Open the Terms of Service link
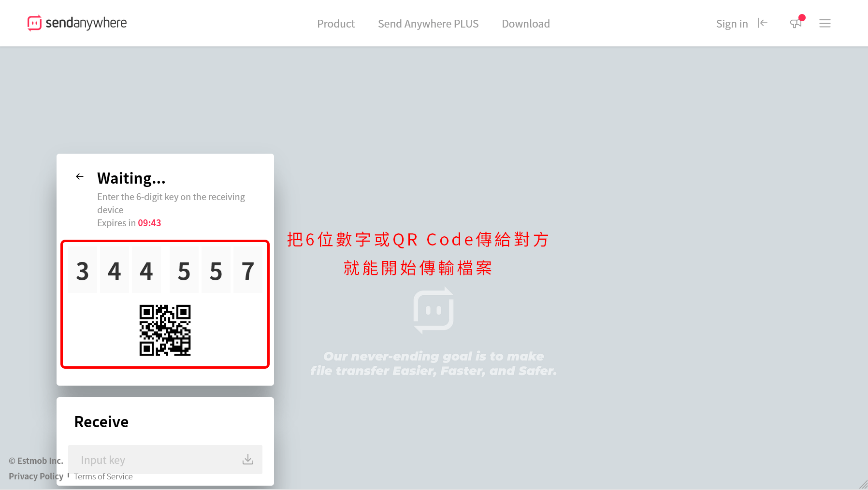Image resolution: width=868 pixels, height=490 pixels. coord(103,476)
